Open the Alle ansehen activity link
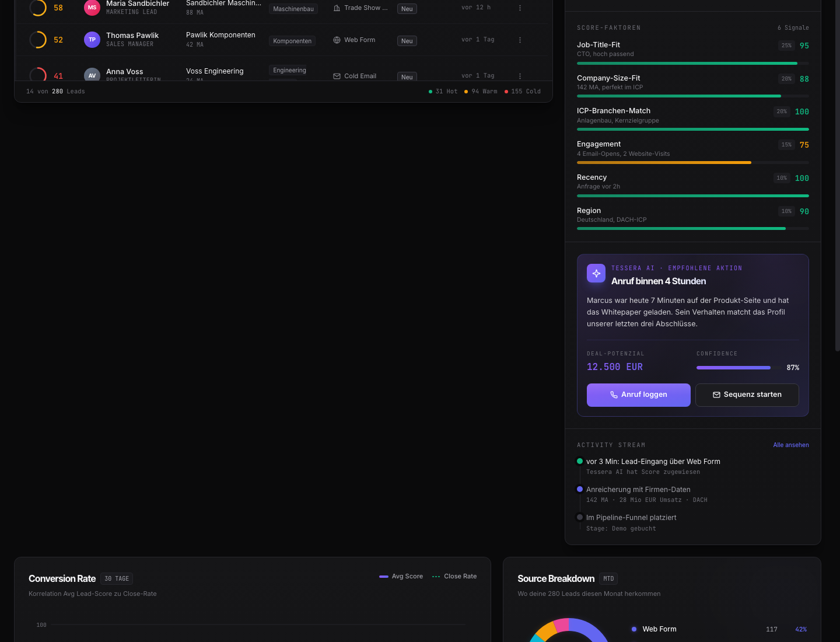 (x=791, y=445)
